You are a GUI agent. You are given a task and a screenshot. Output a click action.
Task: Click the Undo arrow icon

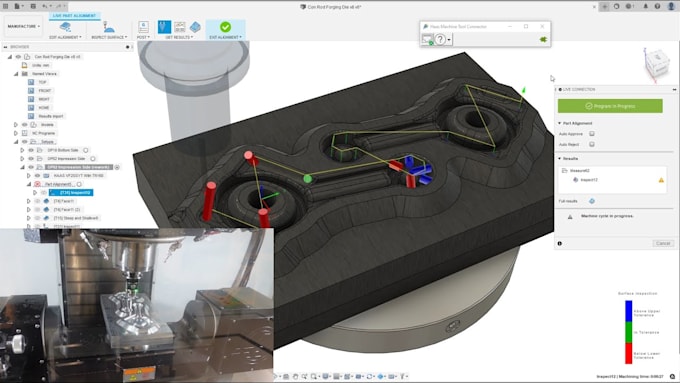click(45, 6)
